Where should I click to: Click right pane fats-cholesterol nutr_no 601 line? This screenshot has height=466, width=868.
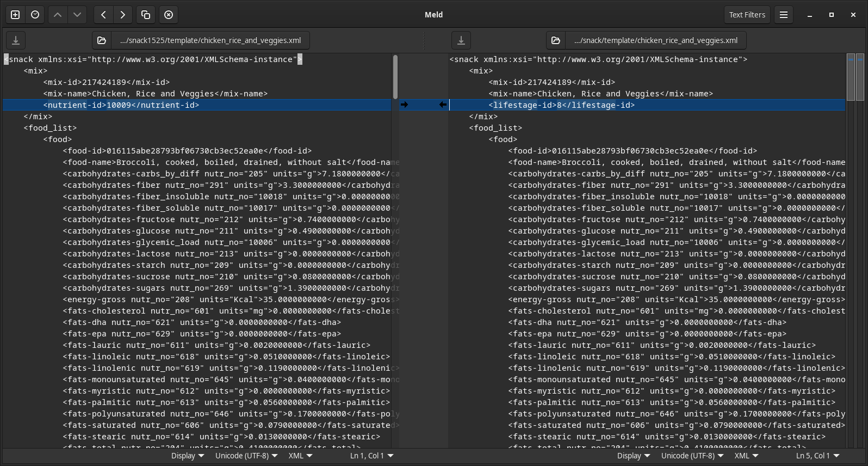tap(677, 311)
